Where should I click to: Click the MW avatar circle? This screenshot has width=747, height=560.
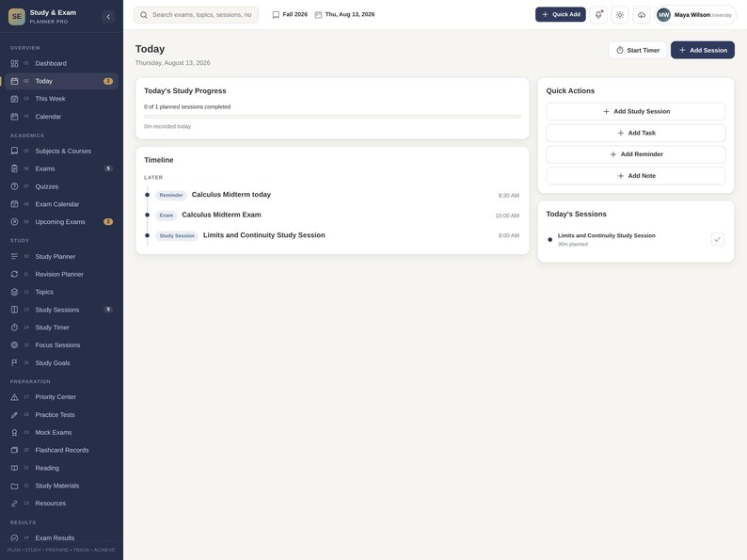[663, 15]
